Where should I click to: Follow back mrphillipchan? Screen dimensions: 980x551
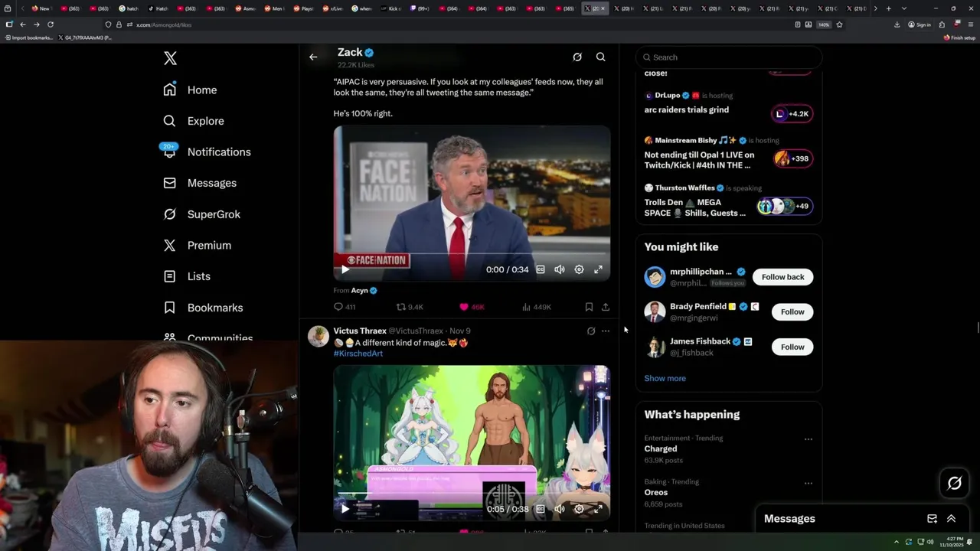(782, 277)
